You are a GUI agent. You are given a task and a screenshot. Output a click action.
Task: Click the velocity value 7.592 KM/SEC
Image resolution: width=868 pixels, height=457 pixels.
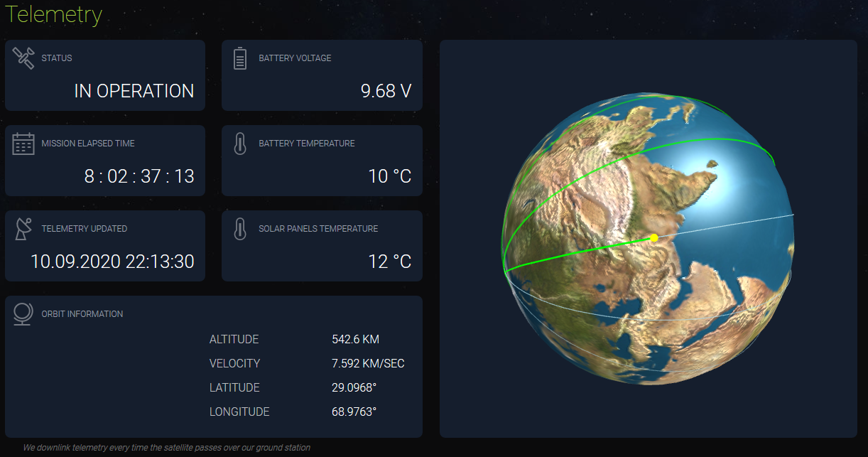click(368, 364)
